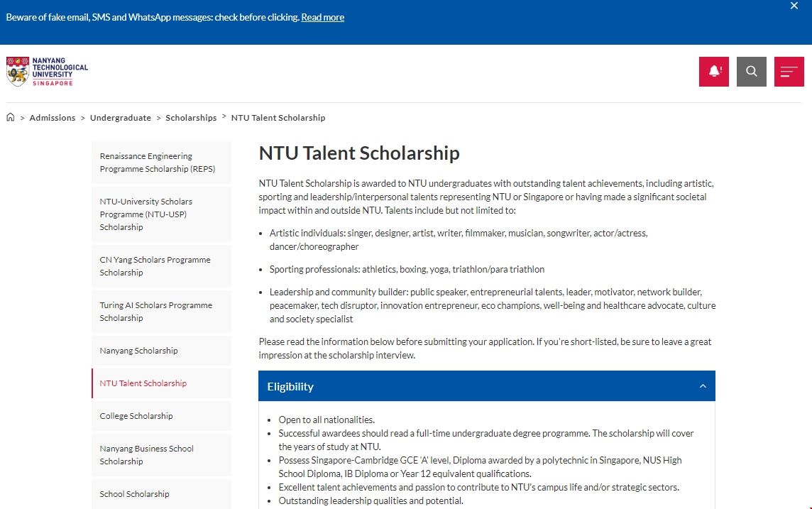Screen dimensions: 812x509
Task: Select School Scholarship in sidebar
Action: [134, 494]
